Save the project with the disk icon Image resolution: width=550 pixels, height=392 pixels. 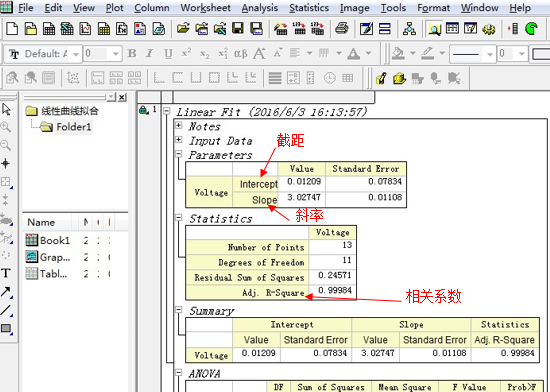click(x=237, y=29)
